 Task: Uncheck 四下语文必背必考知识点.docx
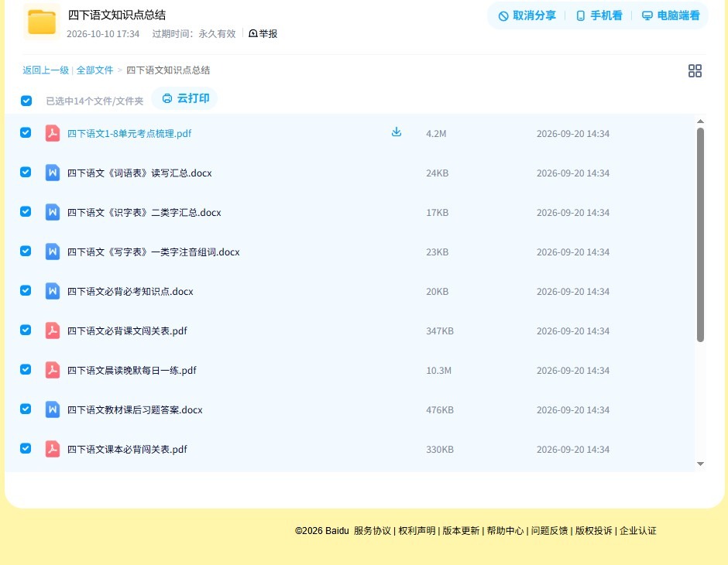[x=26, y=290]
